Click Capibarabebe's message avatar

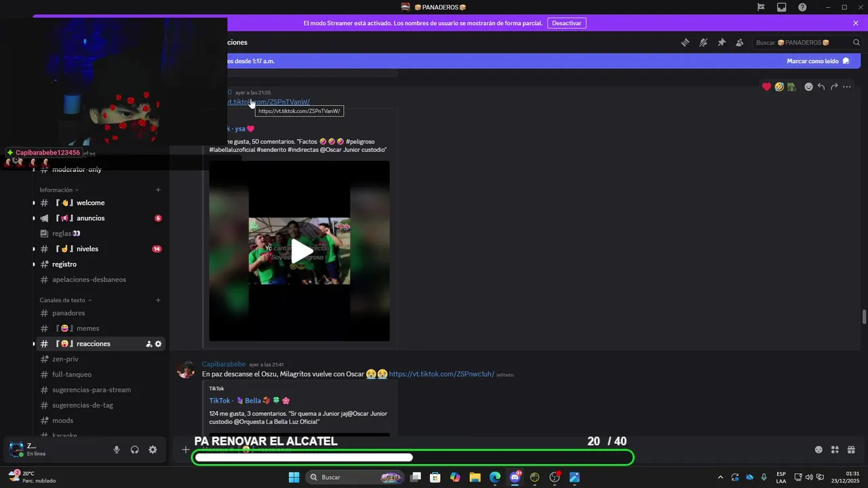(186, 369)
